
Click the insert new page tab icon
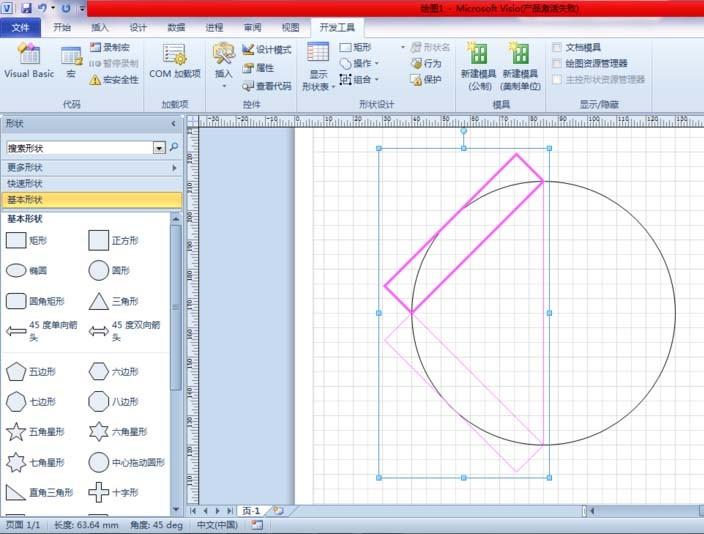pos(278,511)
